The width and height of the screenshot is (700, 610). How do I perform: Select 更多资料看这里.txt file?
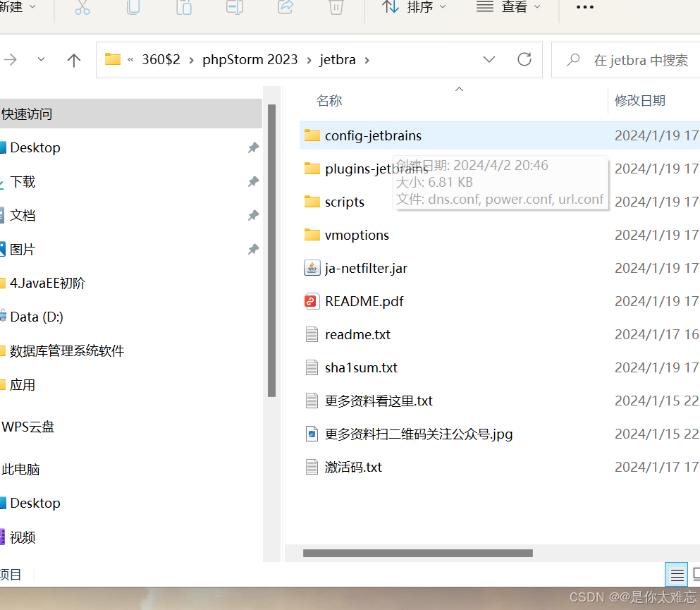click(379, 401)
